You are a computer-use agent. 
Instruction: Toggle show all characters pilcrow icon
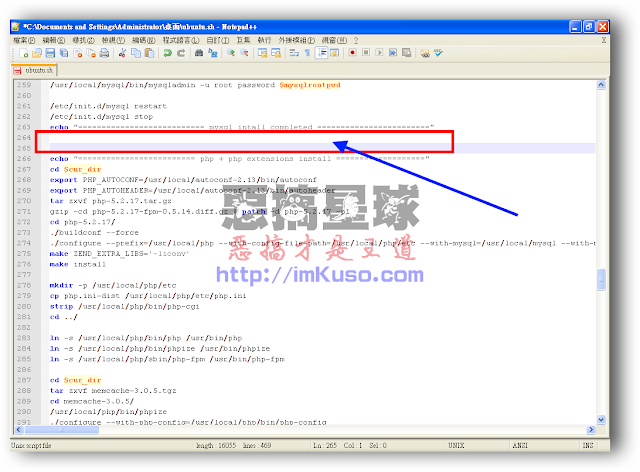click(307, 53)
